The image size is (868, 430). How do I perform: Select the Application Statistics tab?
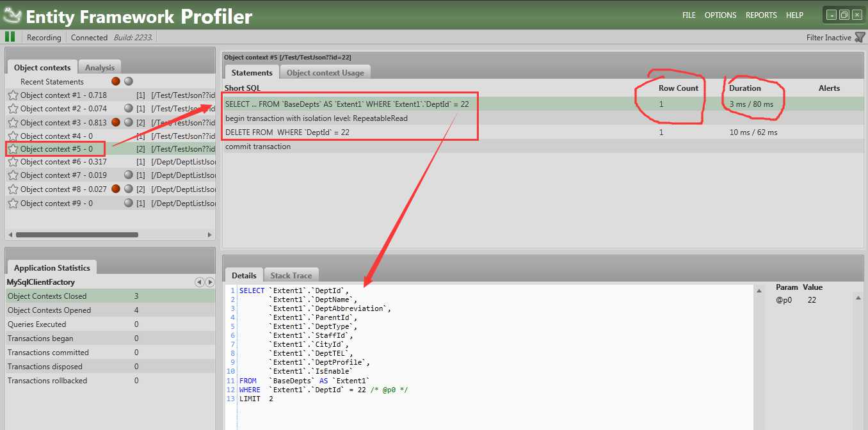[x=52, y=268]
